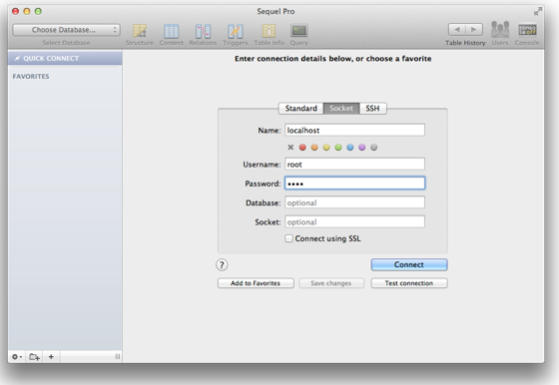Switch to the SSH connection tab
559x385 pixels.
point(373,108)
